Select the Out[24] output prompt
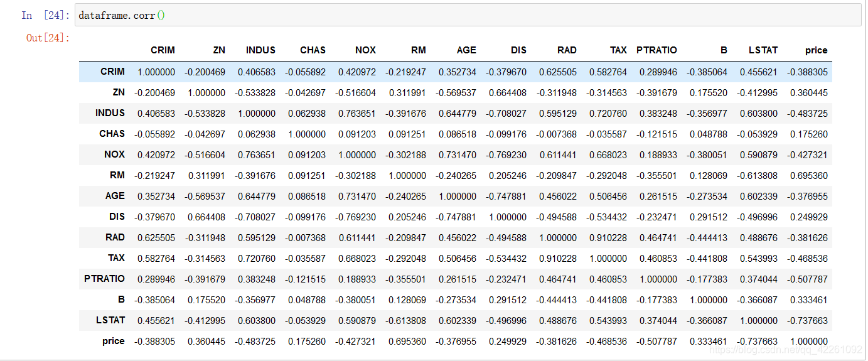Viewport: 868px width, 361px height. pos(48,38)
